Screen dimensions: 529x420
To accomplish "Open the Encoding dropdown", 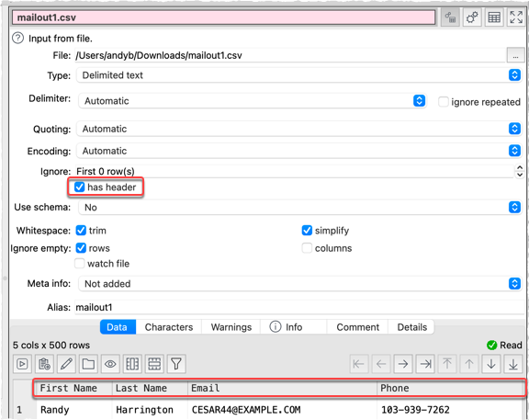I will pyautogui.click(x=299, y=151).
